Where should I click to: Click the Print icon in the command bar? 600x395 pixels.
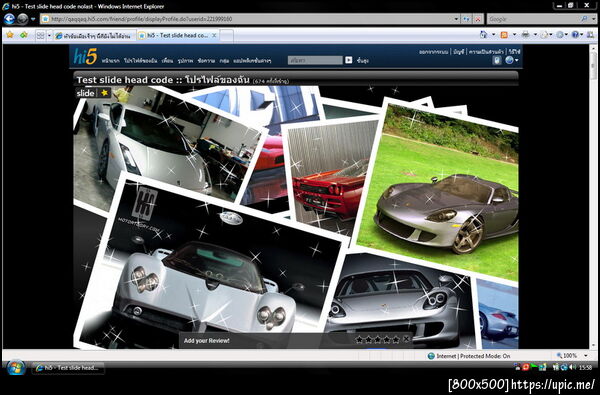click(x=526, y=34)
